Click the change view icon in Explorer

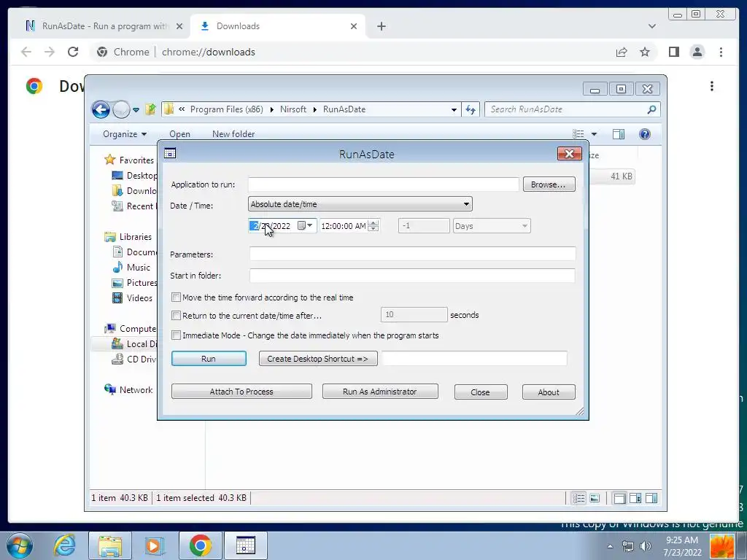[x=578, y=134]
